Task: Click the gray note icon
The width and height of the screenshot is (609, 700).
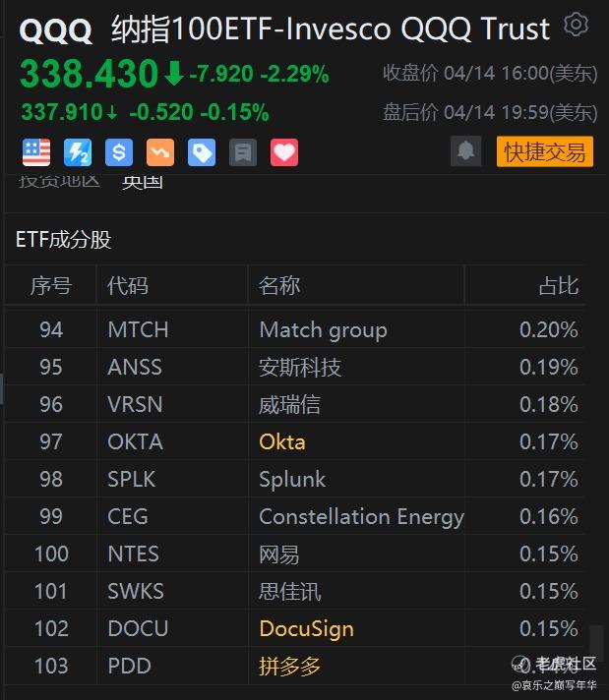Action: click(x=243, y=152)
